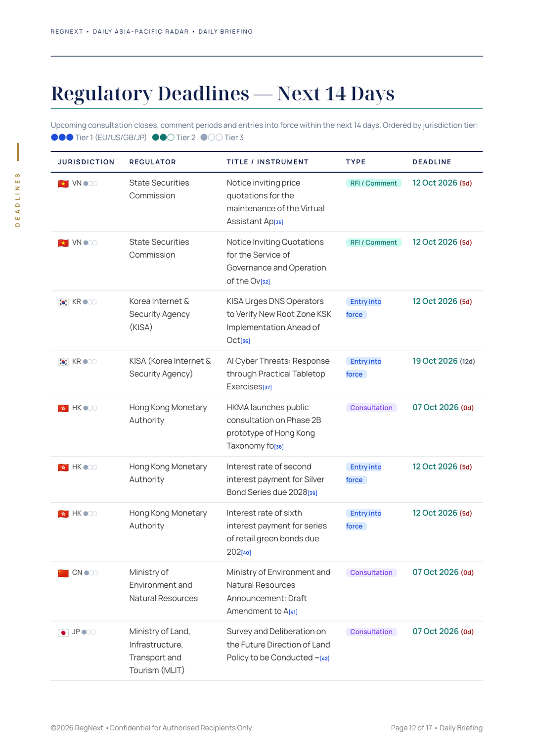This screenshot has width=534, height=756.
Task: Click the Tier 1 three-blue-dots legend icon
Action: [62, 138]
